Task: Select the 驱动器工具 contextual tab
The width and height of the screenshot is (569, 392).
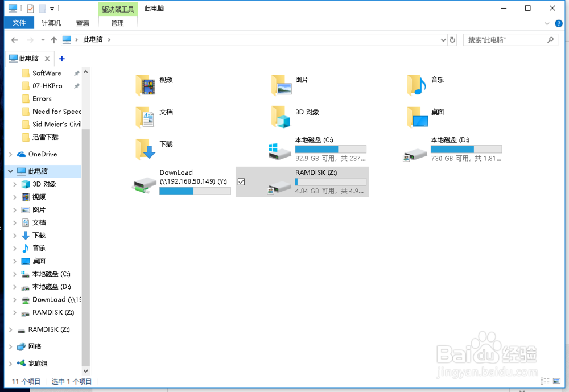Action: click(118, 9)
